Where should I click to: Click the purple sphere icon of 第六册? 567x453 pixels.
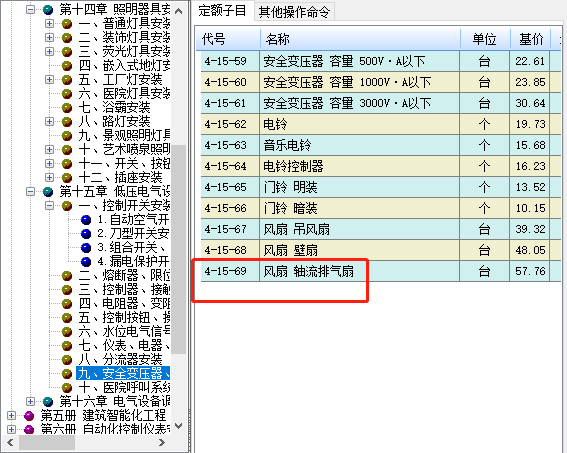pos(29,430)
